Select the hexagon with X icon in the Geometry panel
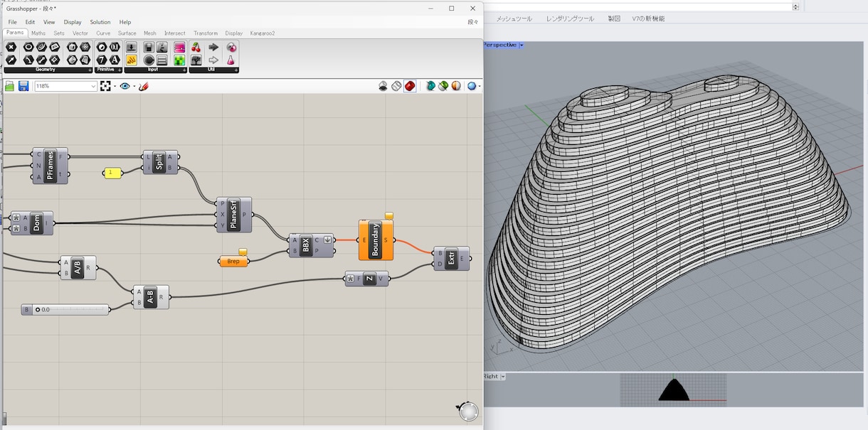 11,48
